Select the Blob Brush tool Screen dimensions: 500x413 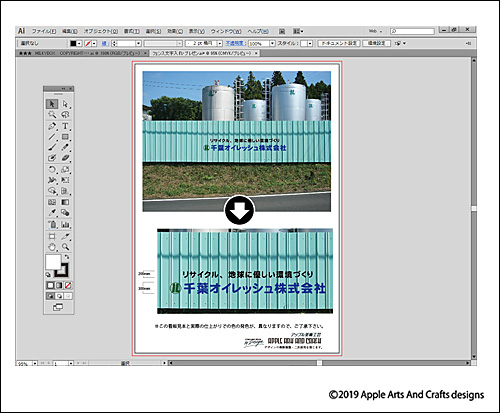(x=52, y=158)
